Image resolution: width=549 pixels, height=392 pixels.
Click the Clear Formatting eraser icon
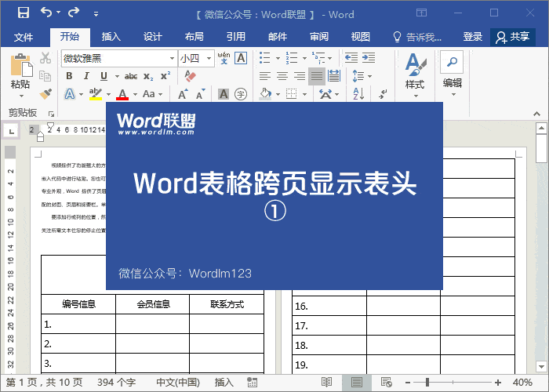(189, 76)
